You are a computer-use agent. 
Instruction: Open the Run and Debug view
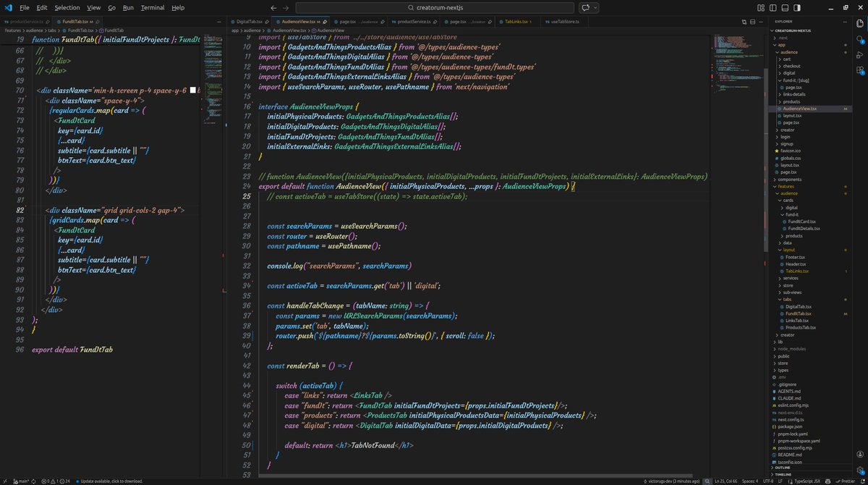(x=860, y=54)
